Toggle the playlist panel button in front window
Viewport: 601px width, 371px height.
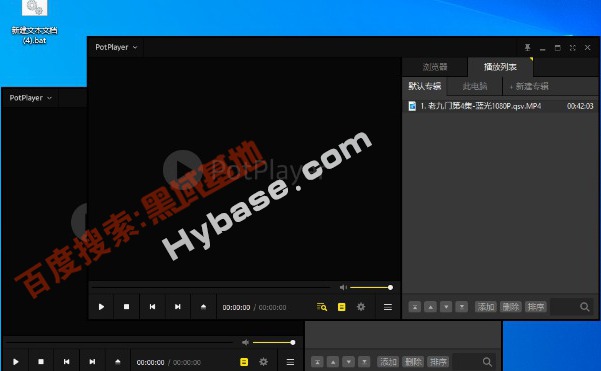(x=342, y=307)
